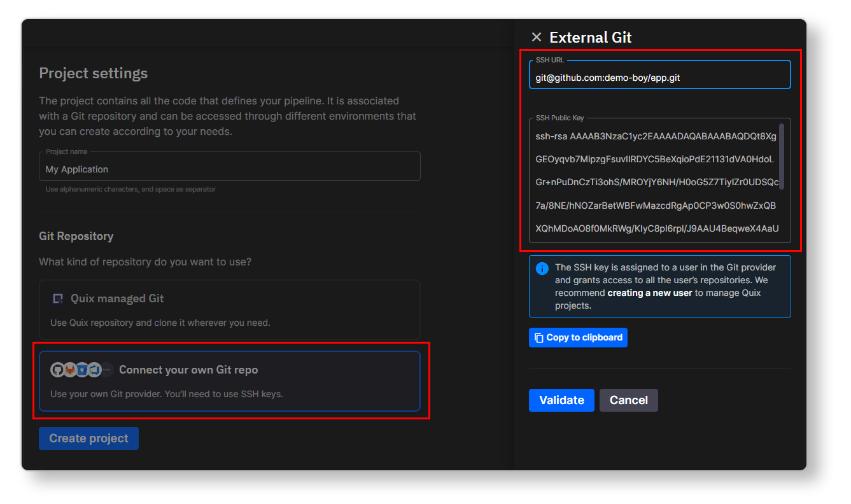This screenshot has width=851, height=504.
Task: Click the Azure DevOps provider icon
Action: click(94, 370)
